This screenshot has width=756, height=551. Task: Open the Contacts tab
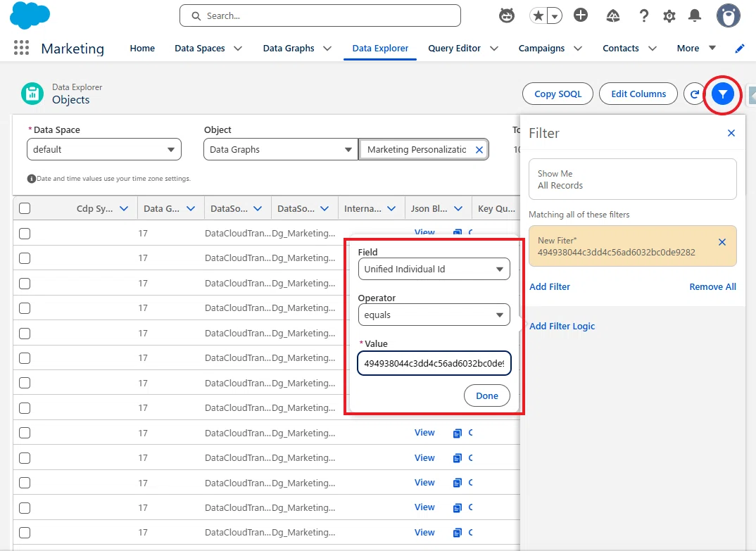pyautogui.click(x=621, y=49)
